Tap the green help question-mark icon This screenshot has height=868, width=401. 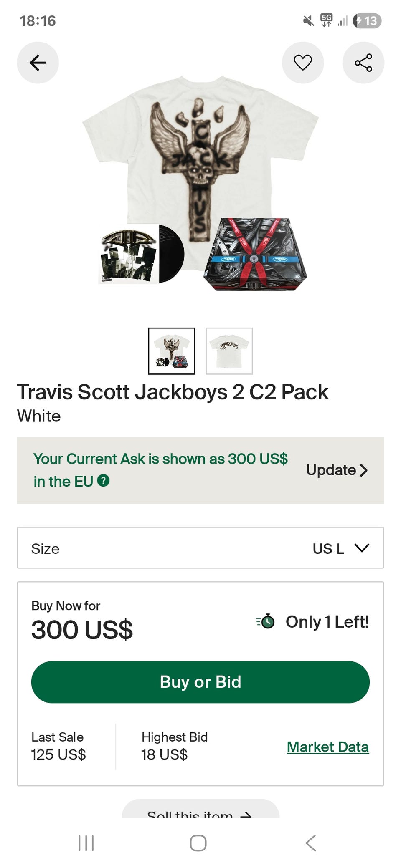(103, 481)
